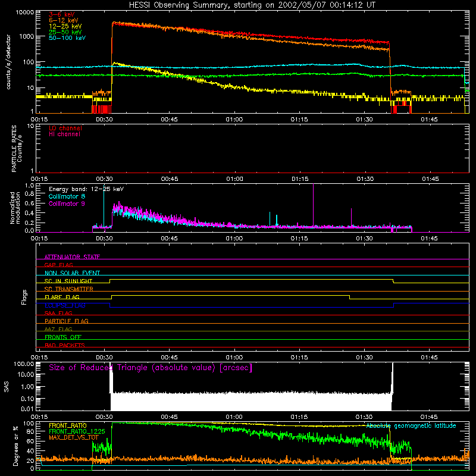The width and height of the screenshot is (476, 476).
Task: Click the 01:30 time tick under the Flags panel
Action: click(x=364, y=358)
